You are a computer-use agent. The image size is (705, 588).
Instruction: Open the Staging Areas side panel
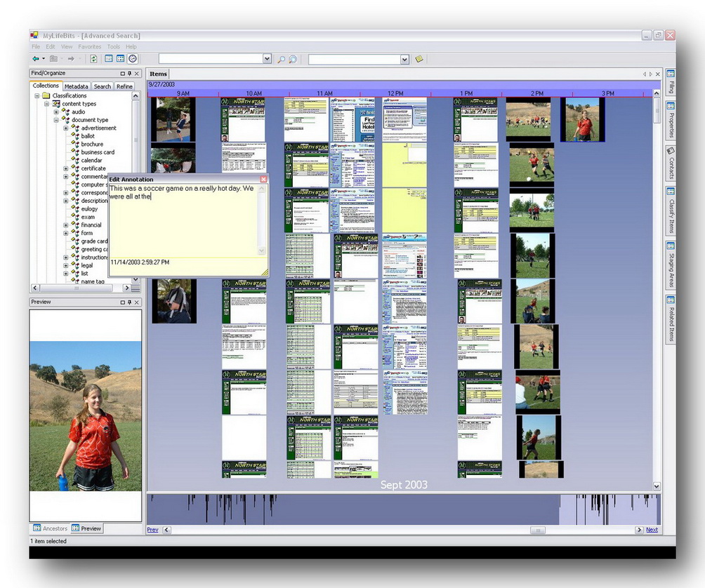pyautogui.click(x=671, y=265)
